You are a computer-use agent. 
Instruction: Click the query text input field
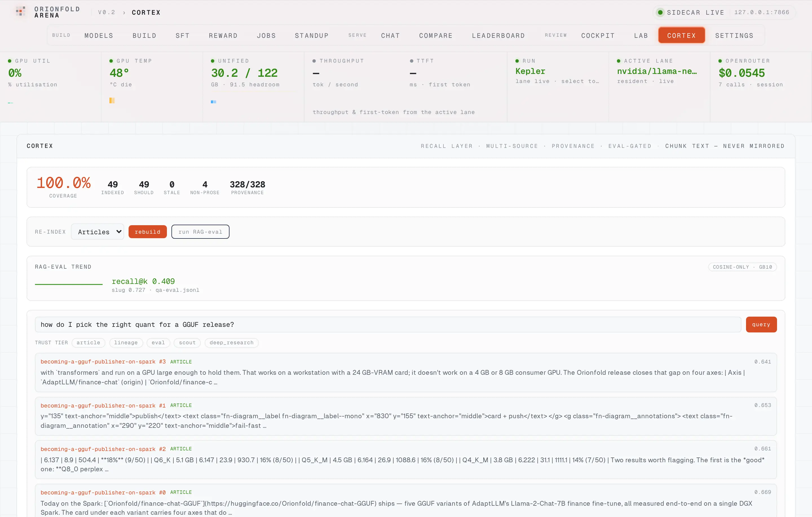tap(388, 324)
